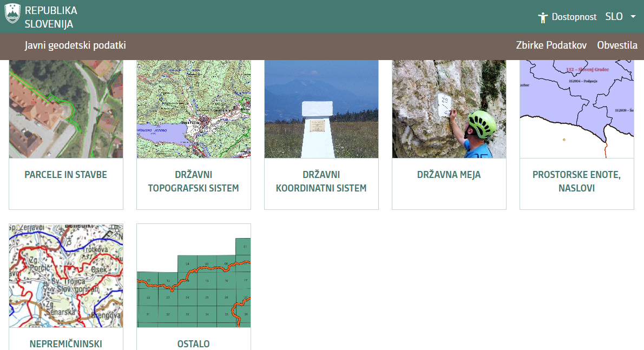644x350 pixels.
Task: Select the DRŽAVNI KOORDINATNI SISTEM label
Action: click(x=321, y=182)
